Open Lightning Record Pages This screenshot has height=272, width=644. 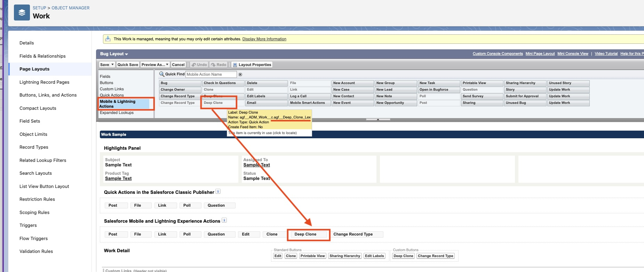click(x=45, y=82)
